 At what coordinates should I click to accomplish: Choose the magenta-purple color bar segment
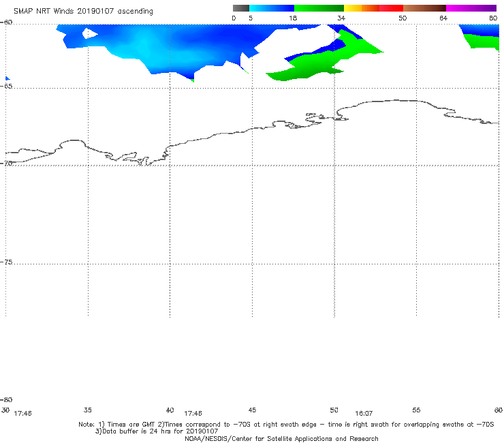[471, 8]
